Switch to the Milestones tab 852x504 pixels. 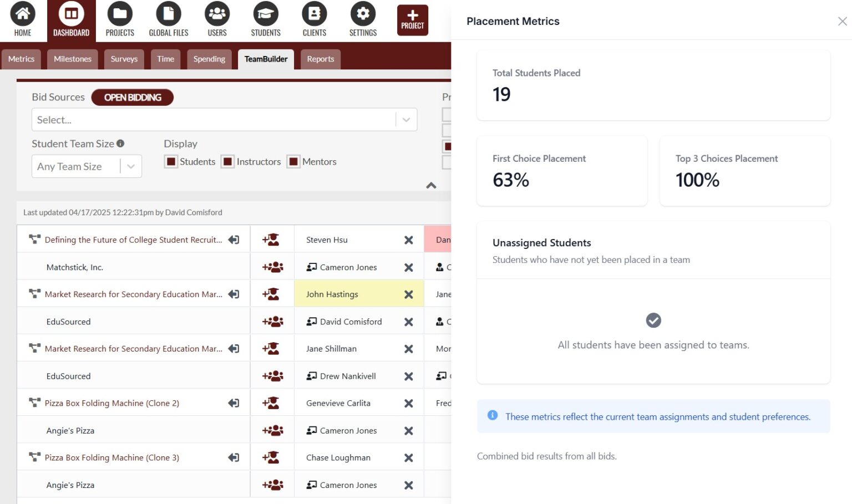[x=72, y=59]
